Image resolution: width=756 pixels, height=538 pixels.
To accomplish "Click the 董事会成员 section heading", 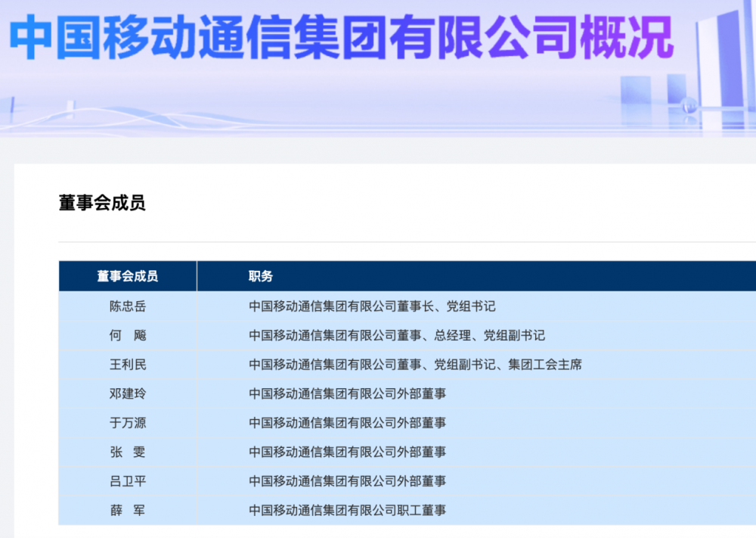I will (102, 203).
